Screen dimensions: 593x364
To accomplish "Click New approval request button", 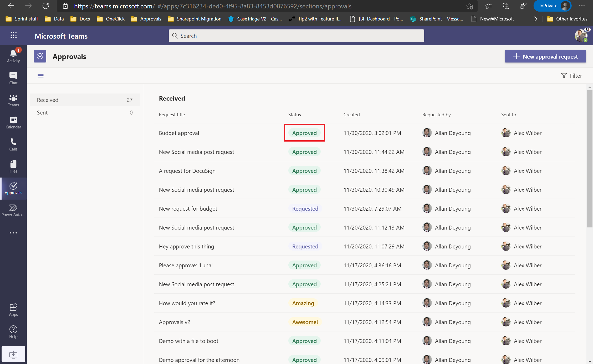I will [546, 56].
